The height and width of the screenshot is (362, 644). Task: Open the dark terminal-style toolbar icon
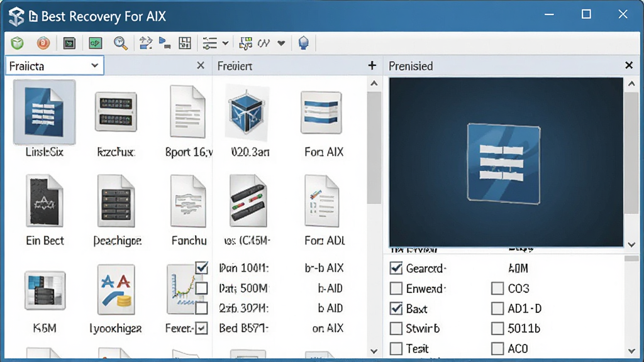point(69,43)
